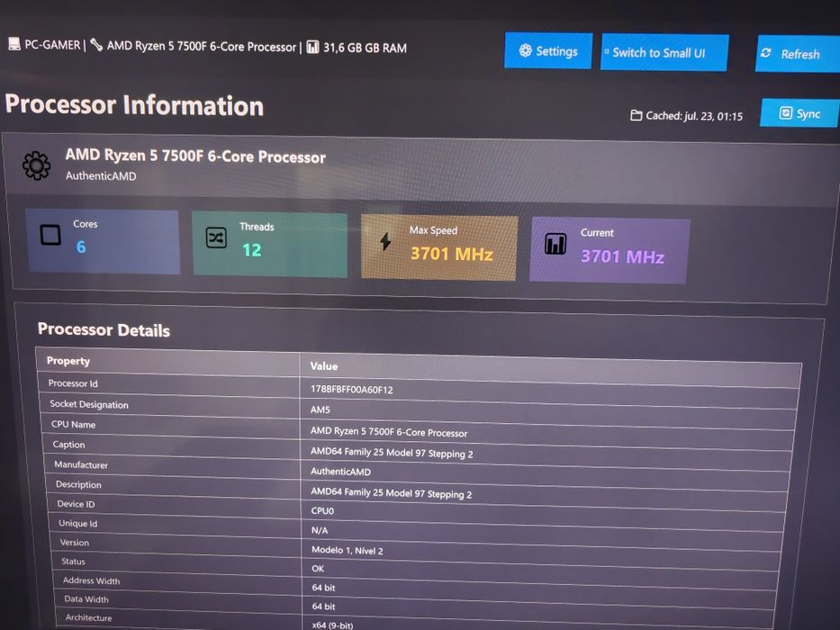The height and width of the screenshot is (630, 840).
Task: Click the 31,6 GB GB RAM header text
Action: 365,48
